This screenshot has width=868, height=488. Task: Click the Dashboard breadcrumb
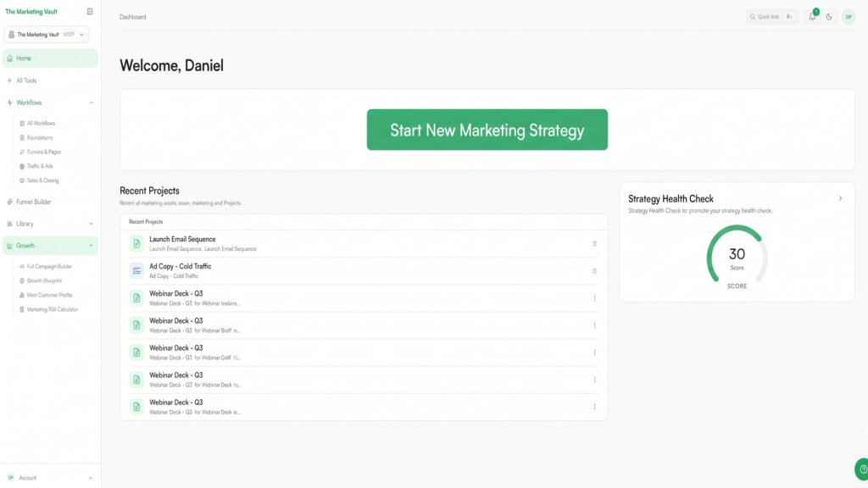pyautogui.click(x=133, y=17)
